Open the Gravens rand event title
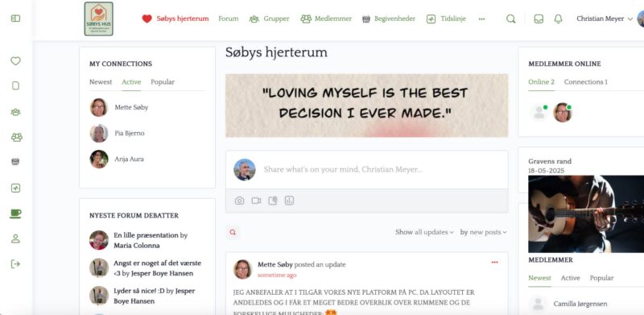This screenshot has height=315, width=644. (x=550, y=161)
